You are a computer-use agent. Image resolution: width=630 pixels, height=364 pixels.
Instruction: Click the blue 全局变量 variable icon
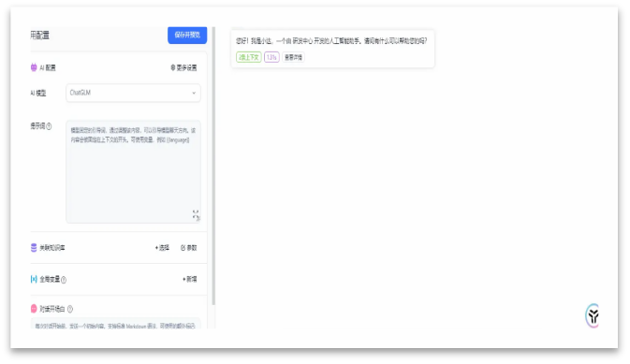tap(34, 279)
